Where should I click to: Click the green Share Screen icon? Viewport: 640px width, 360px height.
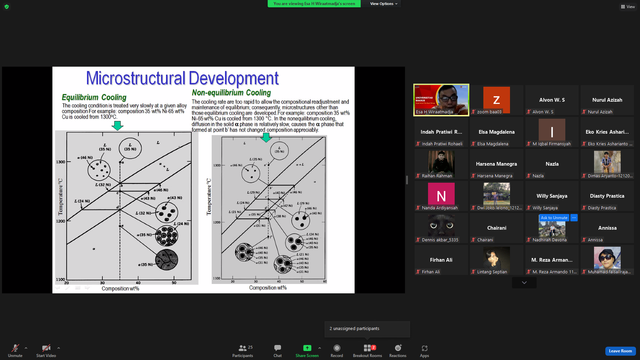(307, 348)
